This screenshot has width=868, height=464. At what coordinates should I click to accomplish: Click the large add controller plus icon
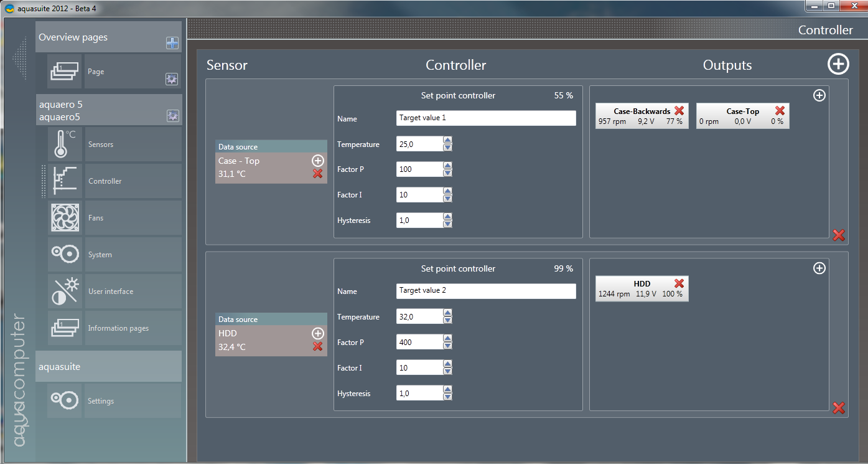click(838, 64)
